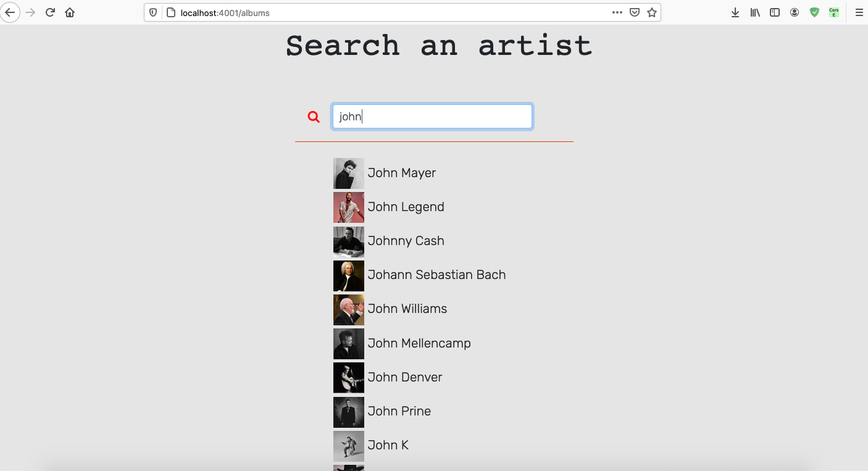The width and height of the screenshot is (868, 471).
Task: Go back with the browser back arrow
Action: [x=10, y=12]
